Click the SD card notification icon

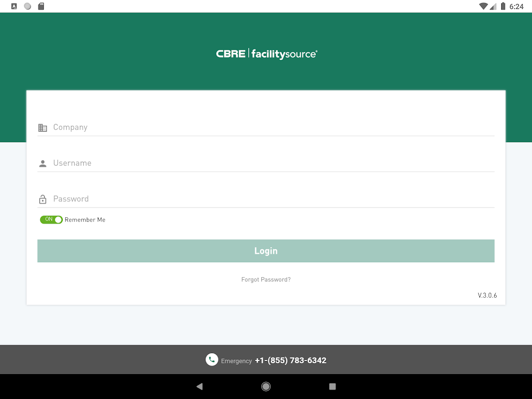[x=41, y=6]
